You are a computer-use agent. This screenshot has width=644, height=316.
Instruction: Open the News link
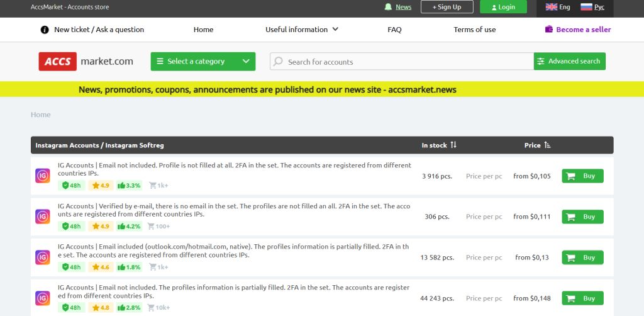(403, 7)
